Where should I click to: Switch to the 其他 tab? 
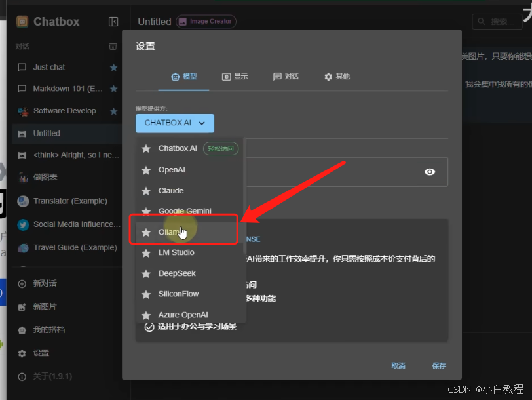coord(337,77)
